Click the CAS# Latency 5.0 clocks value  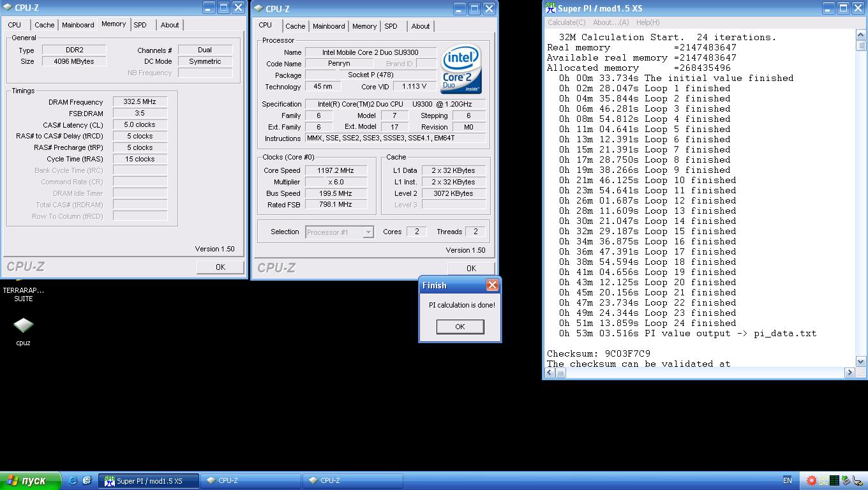[x=140, y=125]
